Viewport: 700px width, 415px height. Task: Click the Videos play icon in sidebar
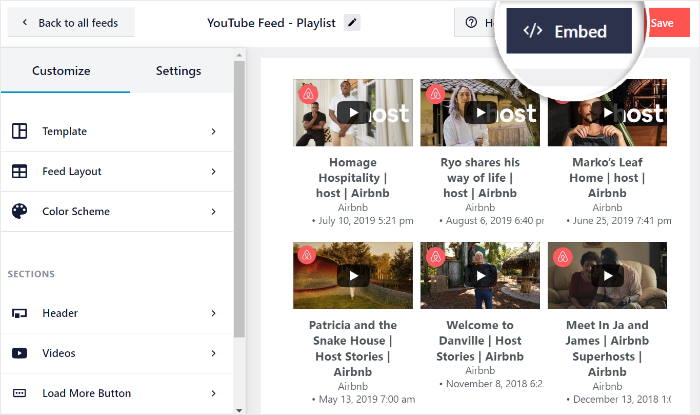19,353
